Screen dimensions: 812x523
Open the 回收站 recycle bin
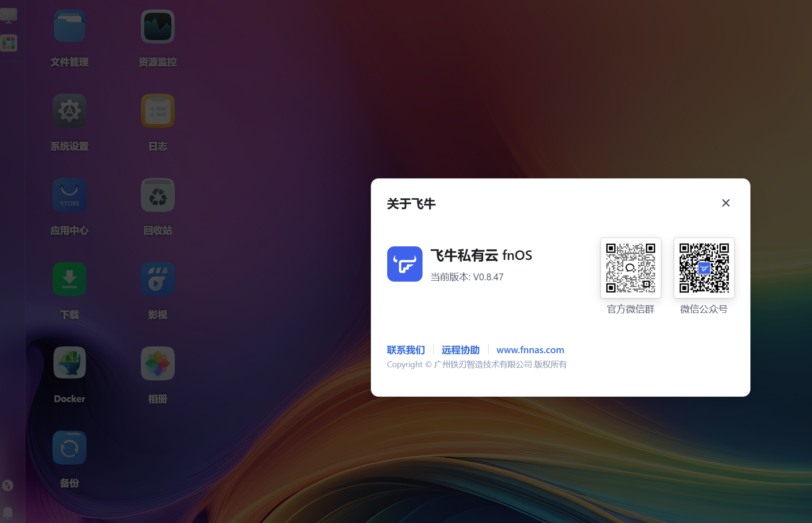coord(158,195)
